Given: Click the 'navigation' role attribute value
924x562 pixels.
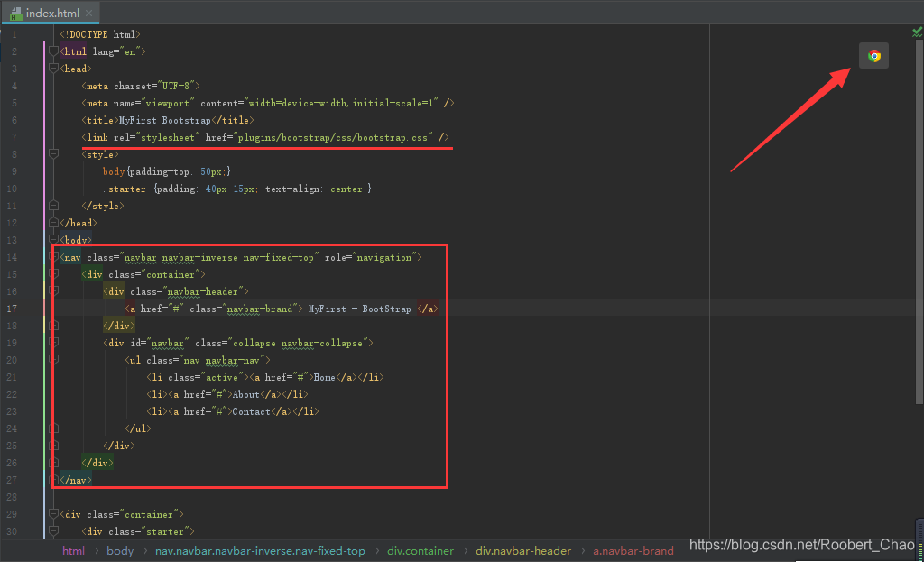Looking at the screenshot, I should coord(384,257).
